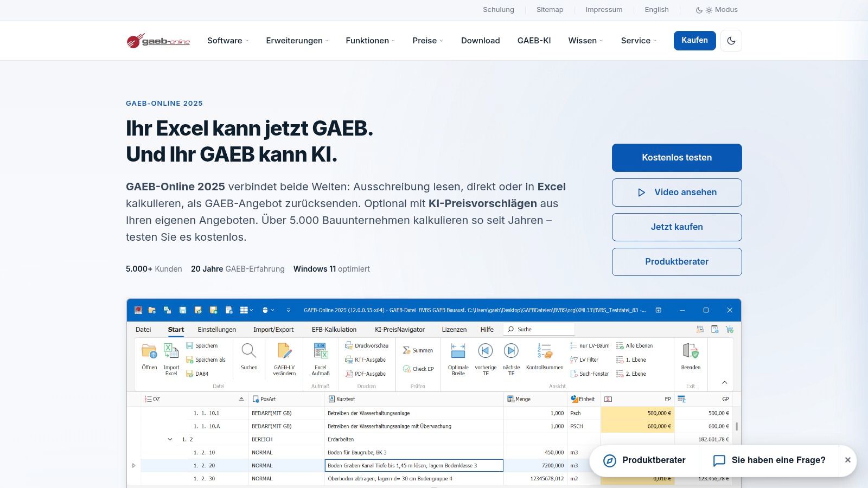Click the Beenden exit icon
The image size is (868, 488).
coord(691,351)
